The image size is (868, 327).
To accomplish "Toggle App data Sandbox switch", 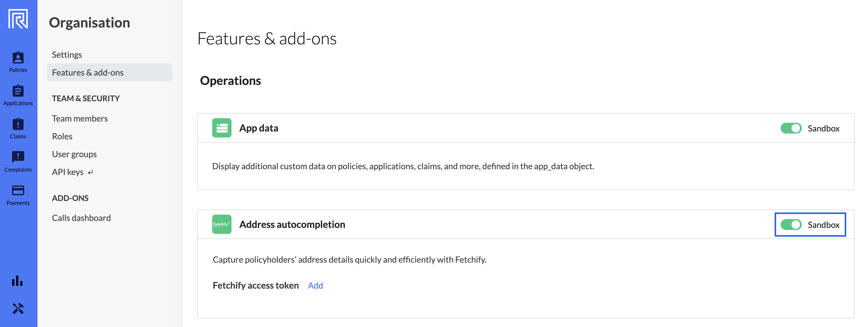I will click(x=791, y=128).
